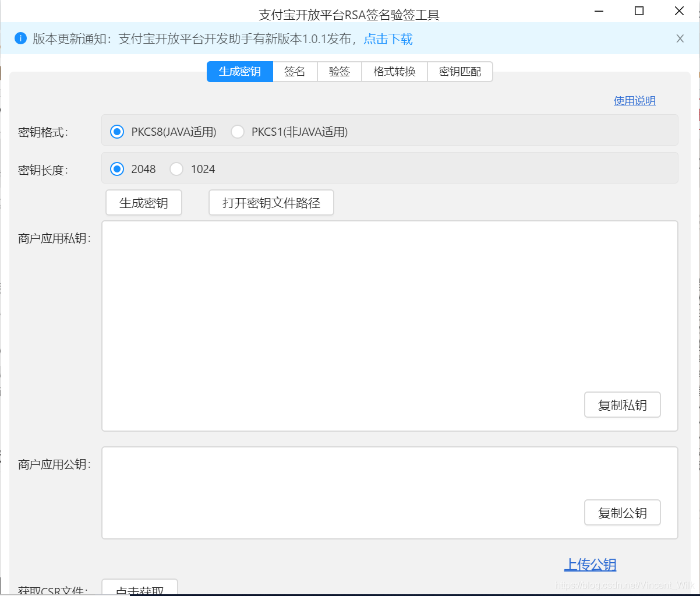Open the 点击下载 download link
This screenshot has height=596, width=700.
[x=388, y=39]
